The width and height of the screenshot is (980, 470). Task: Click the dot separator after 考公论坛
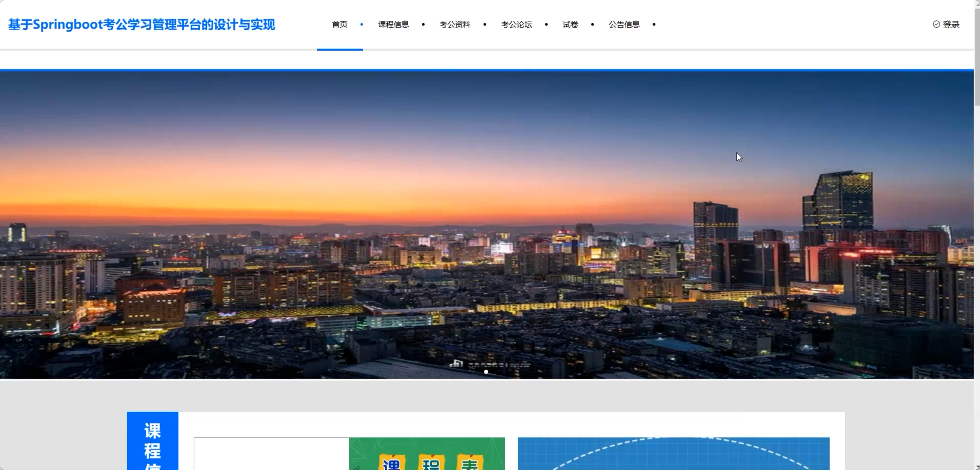[546, 24]
